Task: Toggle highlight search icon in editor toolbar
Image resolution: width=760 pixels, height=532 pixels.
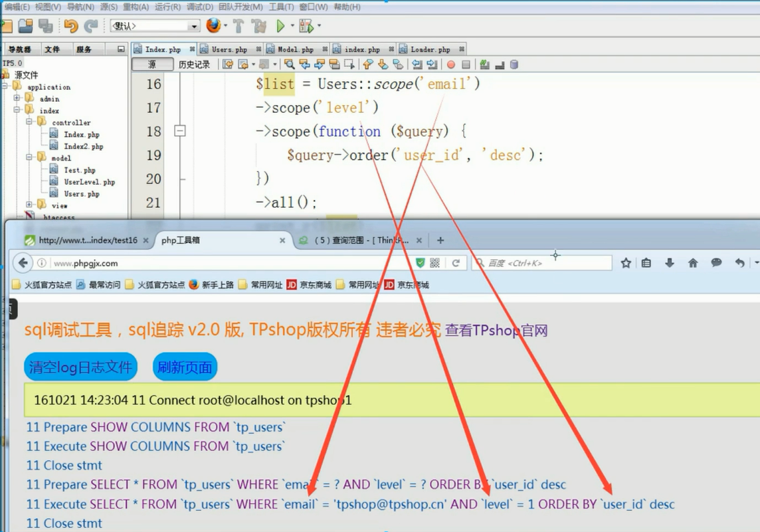Action: pos(334,64)
